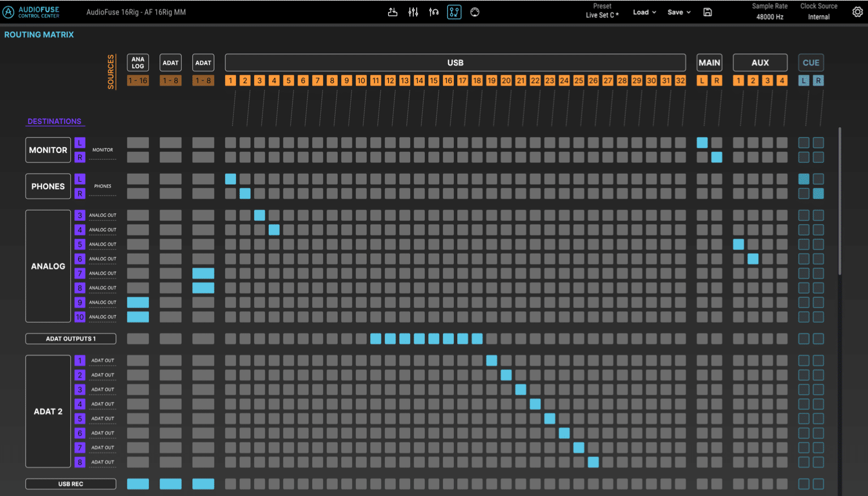Click the DESTINATIONS label

click(x=54, y=121)
